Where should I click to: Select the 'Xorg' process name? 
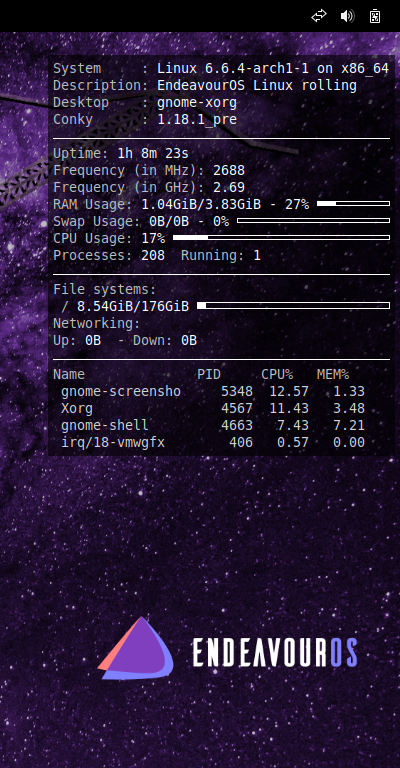point(77,408)
